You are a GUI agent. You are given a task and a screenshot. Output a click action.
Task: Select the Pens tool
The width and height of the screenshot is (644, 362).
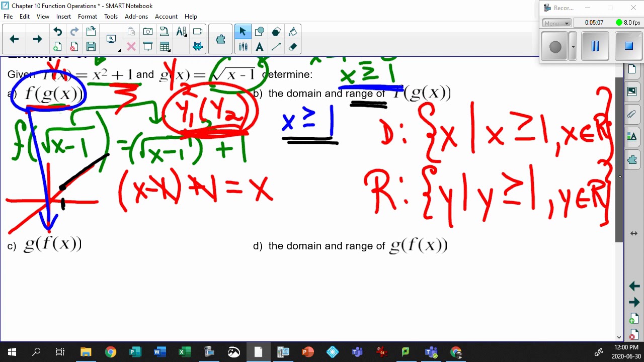243,47
